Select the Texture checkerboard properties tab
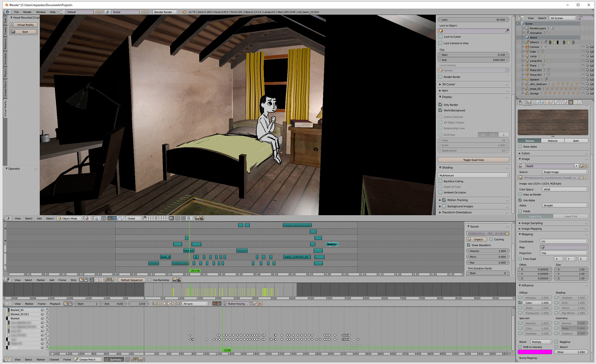 [x=571, y=102]
